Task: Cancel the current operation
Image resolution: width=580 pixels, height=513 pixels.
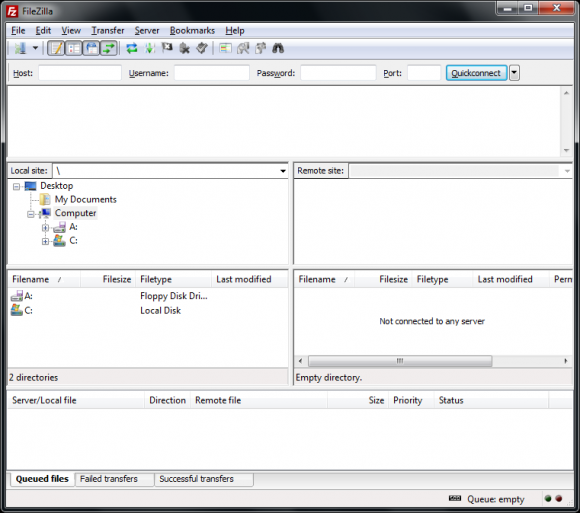Action: [167, 48]
